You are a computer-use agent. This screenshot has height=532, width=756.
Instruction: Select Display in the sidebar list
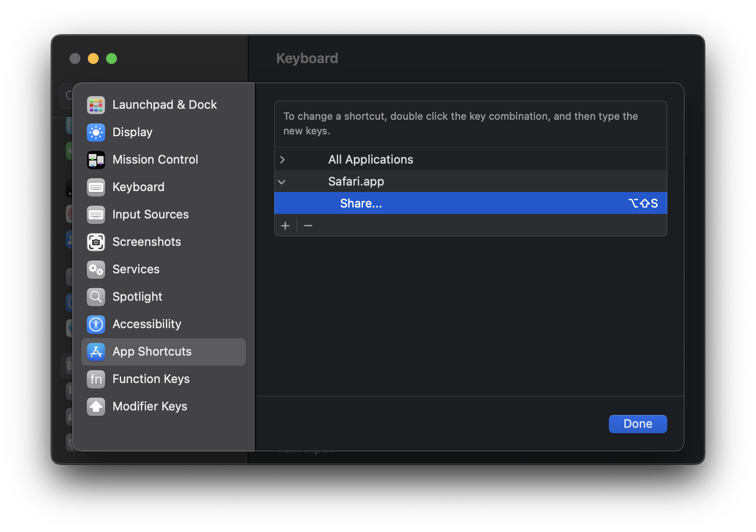[164, 132]
